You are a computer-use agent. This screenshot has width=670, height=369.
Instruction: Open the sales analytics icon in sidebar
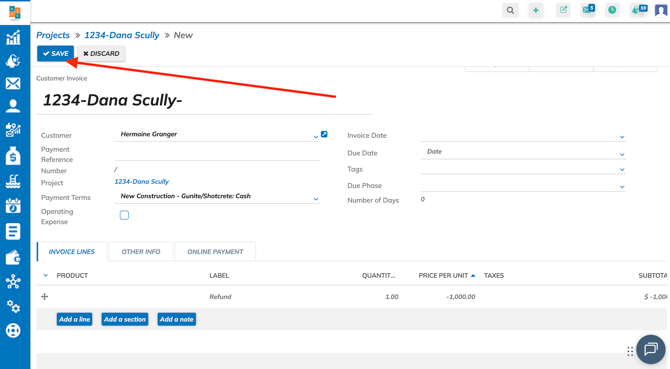click(x=13, y=130)
